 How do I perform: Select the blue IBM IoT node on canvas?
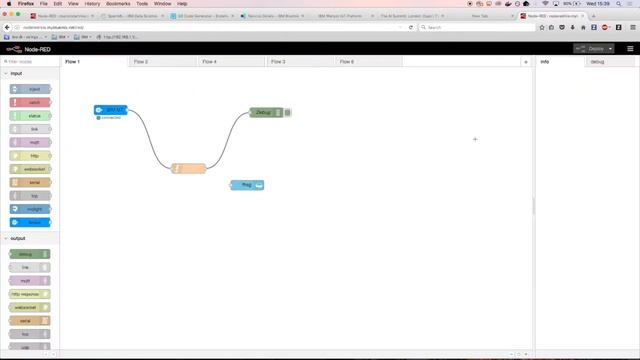pyautogui.click(x=111, y=110)
